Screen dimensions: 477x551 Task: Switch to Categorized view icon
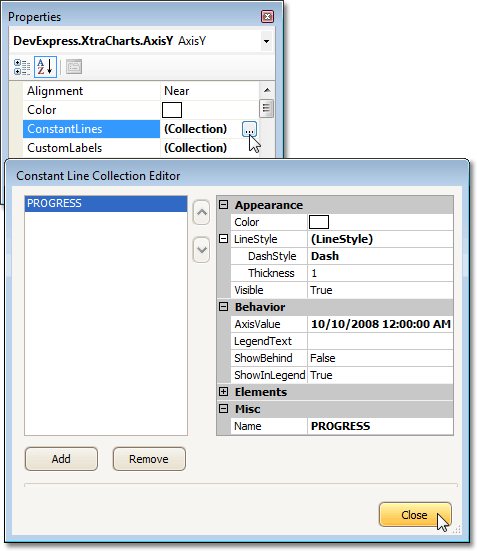22,67
